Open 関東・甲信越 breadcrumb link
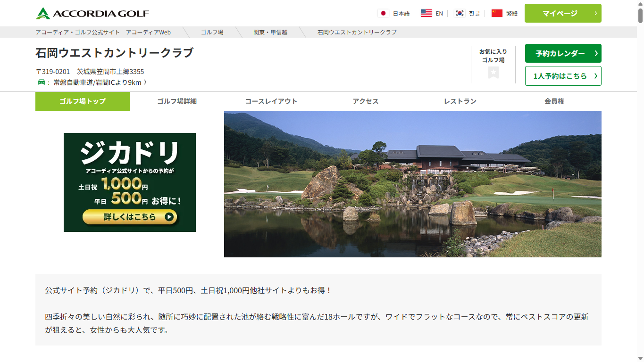This screenshot has height=362, width=644. point(270,32)
